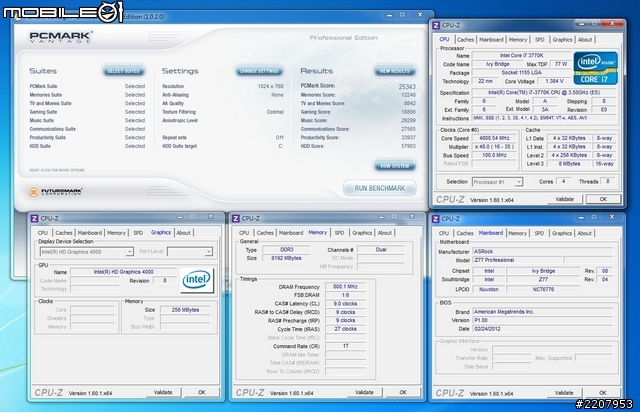Switch to Mainboard tab in CPU window
Image resolution: width=640 pixels, height=412 pixels.
click(491, 40)
